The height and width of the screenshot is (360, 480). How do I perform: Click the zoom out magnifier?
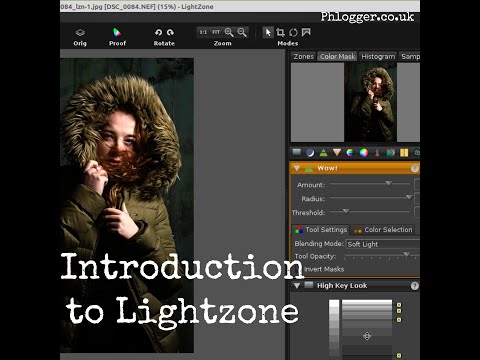tap(242, 32)
